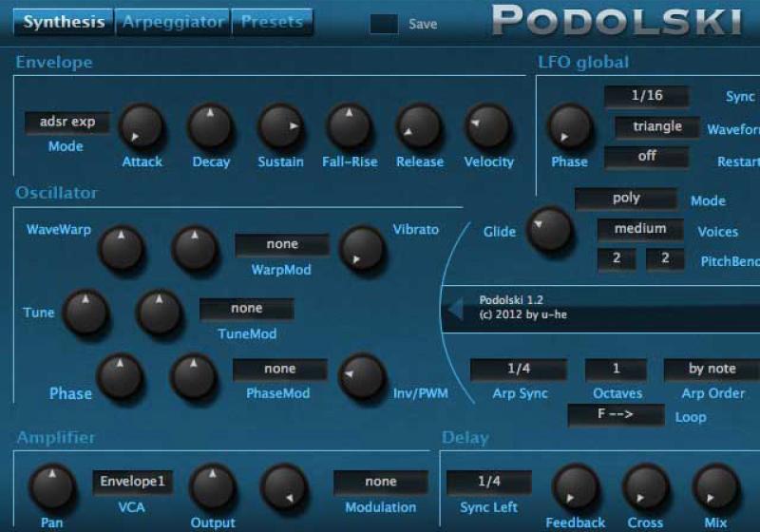Open the Octaves selector showing 1

click(x=616, y=370)
